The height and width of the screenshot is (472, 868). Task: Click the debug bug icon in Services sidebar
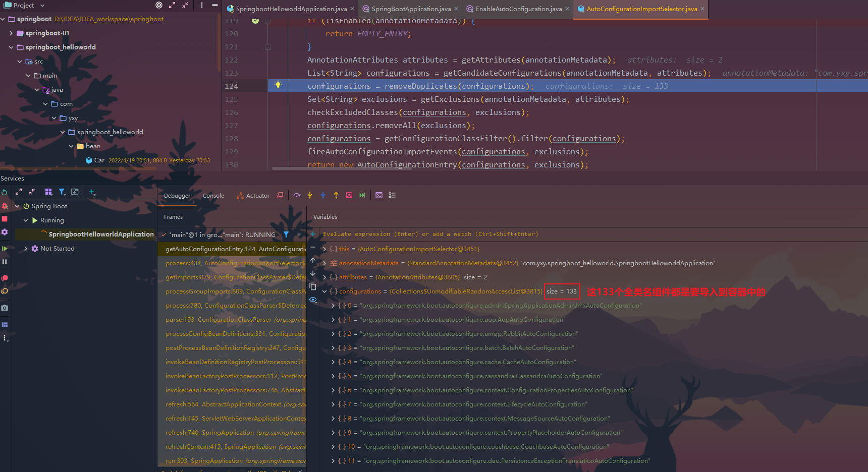point(5,206)
